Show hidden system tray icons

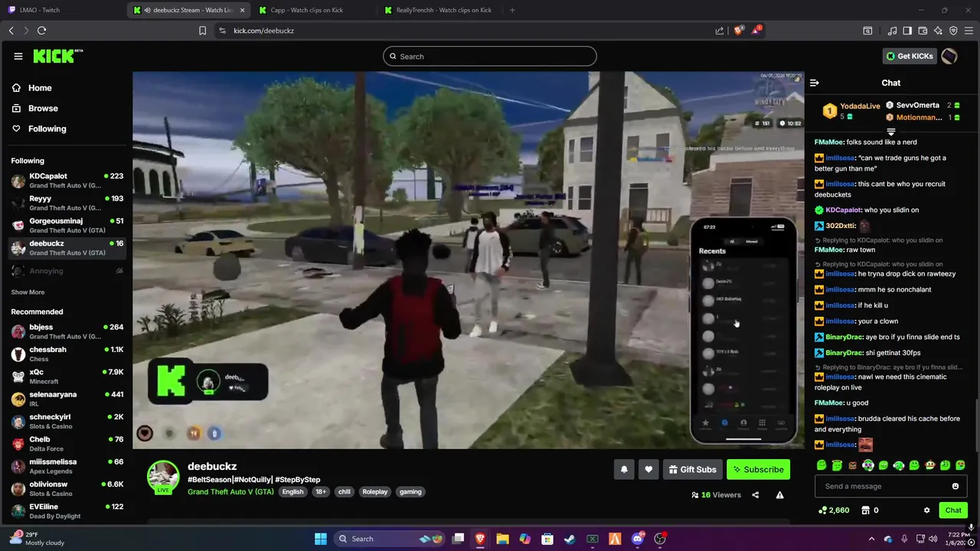click(871, 539)
